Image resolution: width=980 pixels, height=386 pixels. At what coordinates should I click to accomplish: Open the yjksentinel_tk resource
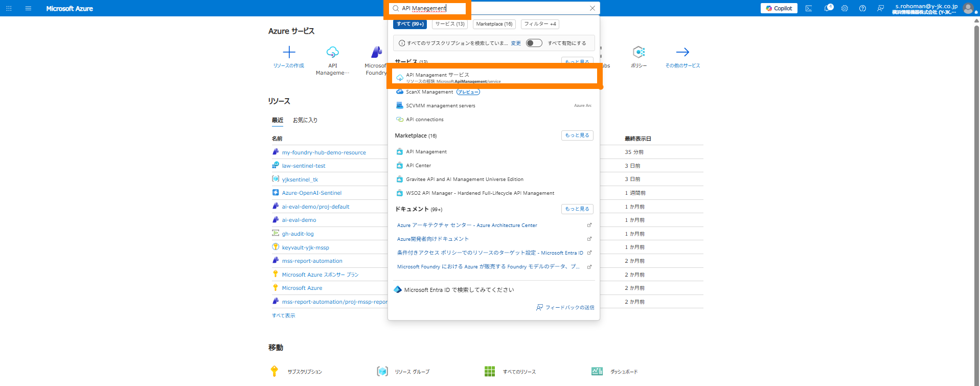click(x=300, y=179)
